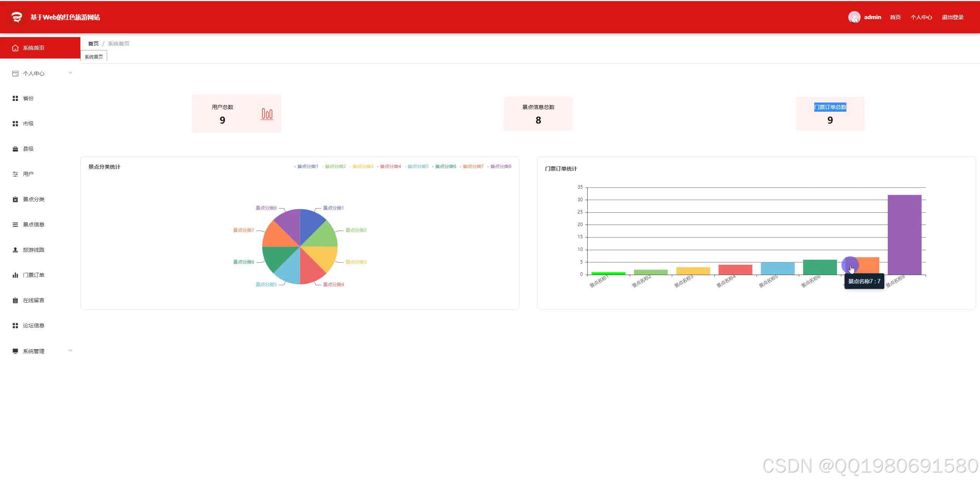Viewport: 980px width, 482px height.
Task: Click the purple 景点名称8 bar
Action: coord(904,234)
